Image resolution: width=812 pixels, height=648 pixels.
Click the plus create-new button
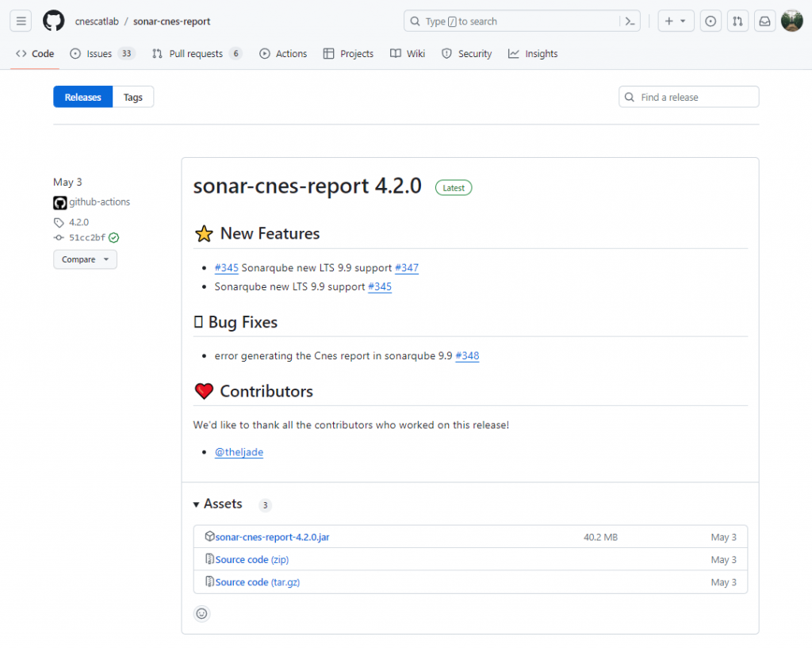pos(669,21)
